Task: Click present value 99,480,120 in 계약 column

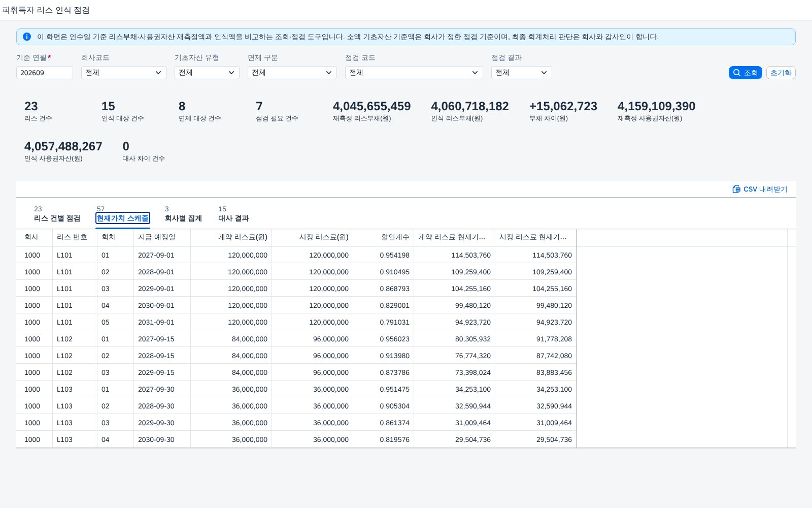Action: click(x=473, y=305)
